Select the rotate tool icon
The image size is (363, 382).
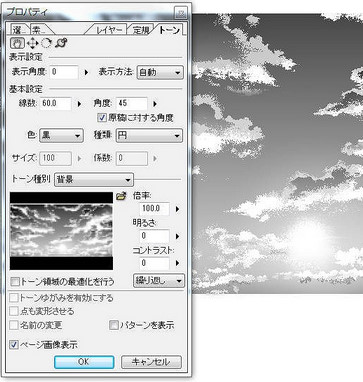tap(47, 43)
